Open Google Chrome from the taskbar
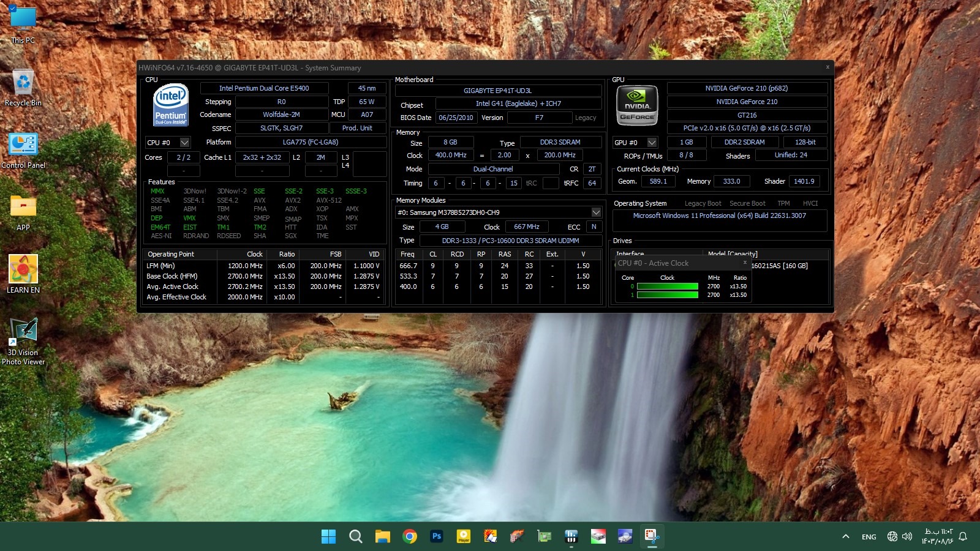The image size is (980, 551). 410,537
